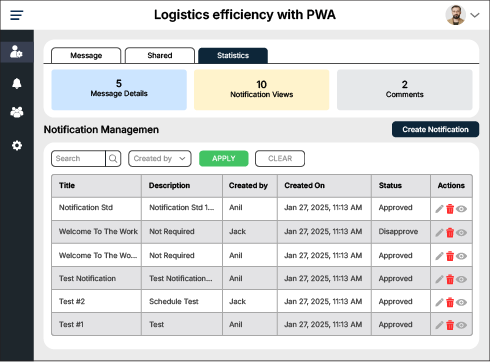
Task: Click the CLEAR button
Action: tap(280, 158)
